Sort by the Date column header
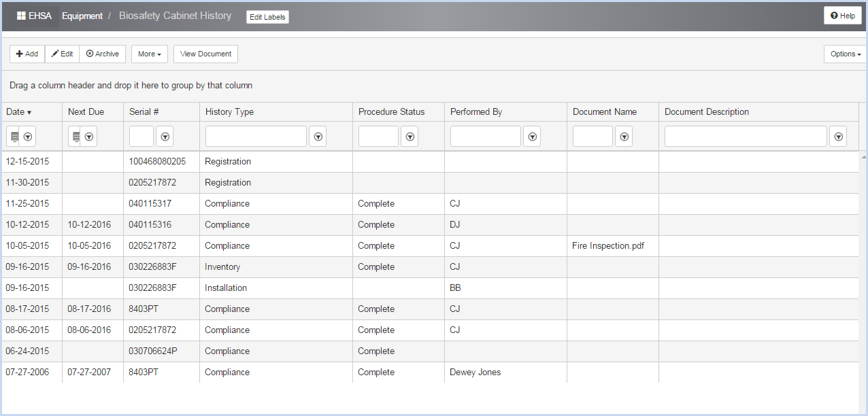 coord(31,111)
